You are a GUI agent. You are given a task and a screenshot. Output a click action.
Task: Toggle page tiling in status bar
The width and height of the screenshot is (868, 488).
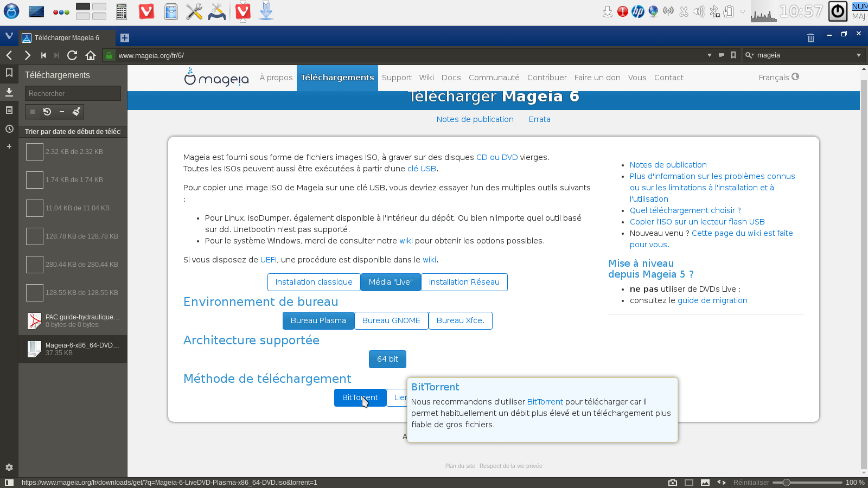pyautogui.click(x=689, y=483)
